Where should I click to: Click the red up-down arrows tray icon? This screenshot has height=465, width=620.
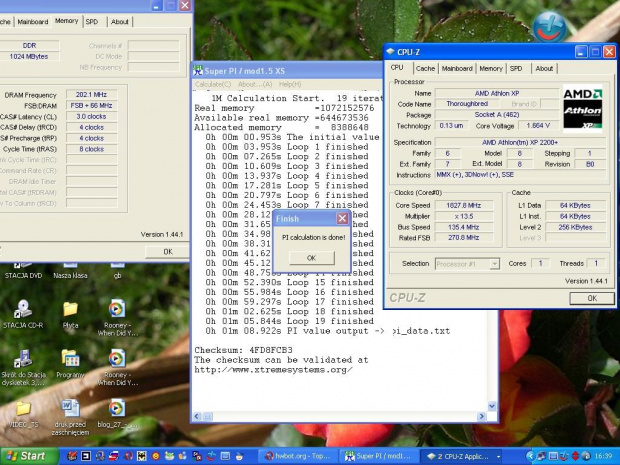(575, 456)
